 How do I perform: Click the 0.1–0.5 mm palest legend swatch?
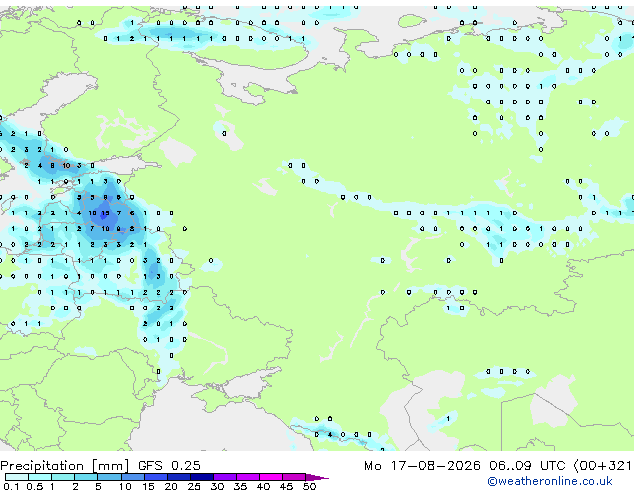pos(17,477)
